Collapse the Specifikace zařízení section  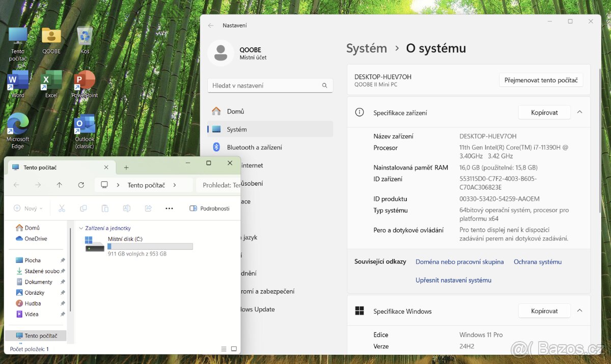[579, 113]
